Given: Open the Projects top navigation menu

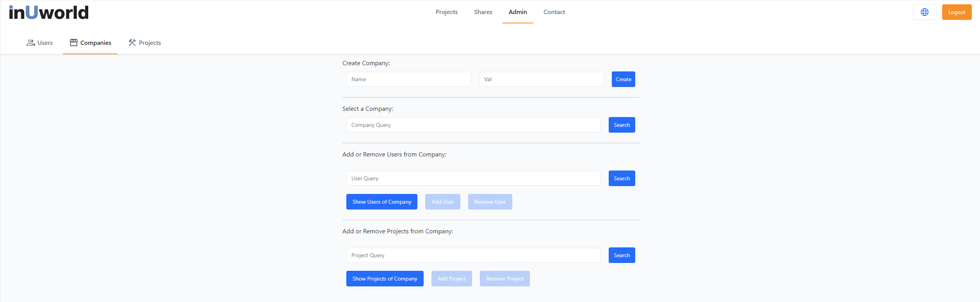Looking at the screenshot, I should pos(446,12).
